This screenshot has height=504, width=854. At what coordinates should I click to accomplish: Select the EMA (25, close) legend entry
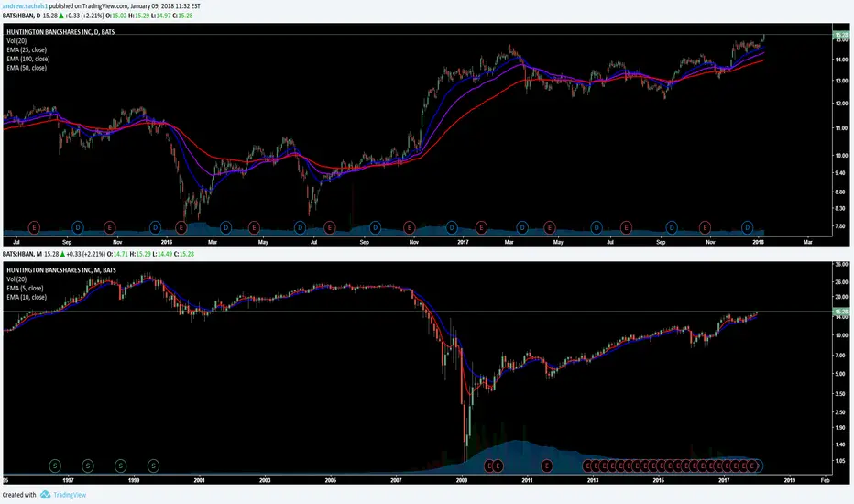tap(27, 49)
